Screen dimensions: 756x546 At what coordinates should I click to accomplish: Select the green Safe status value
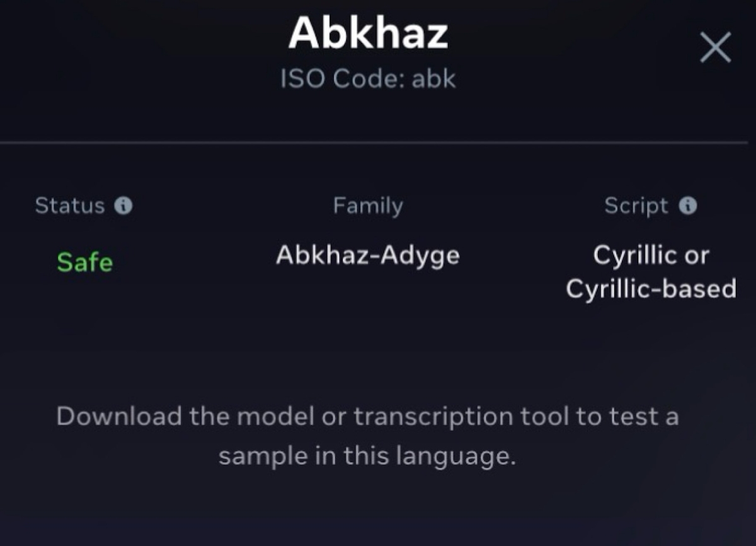(x=84, y=262)
